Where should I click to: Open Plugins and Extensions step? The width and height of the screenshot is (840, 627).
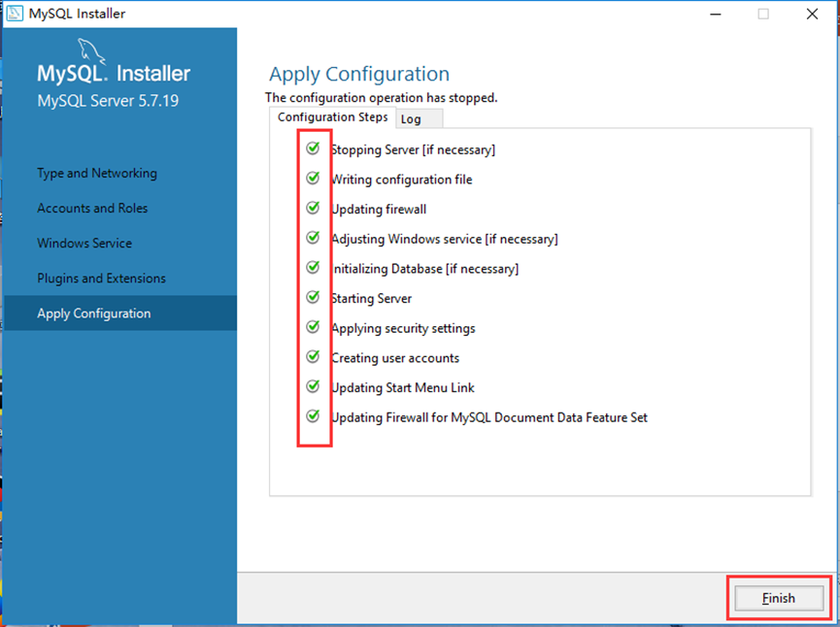(x=101, y=279)
